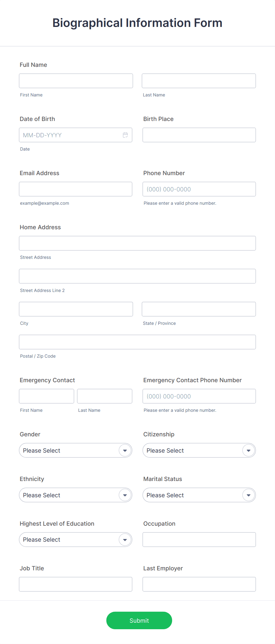Open the Gender dropdown chevron

point(124,450)
